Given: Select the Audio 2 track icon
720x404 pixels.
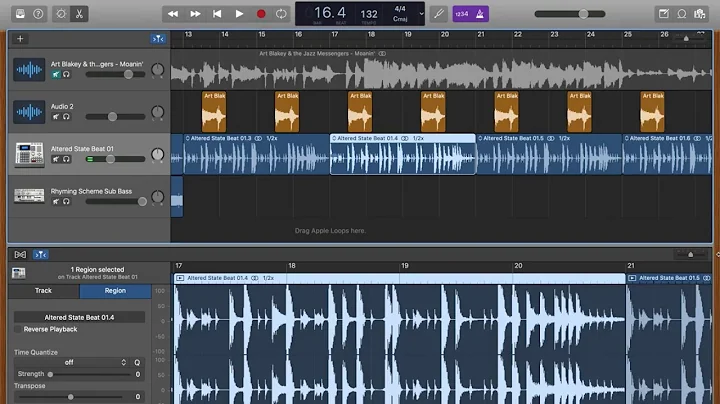Looking at the screenshot, I should pos(29,112).
